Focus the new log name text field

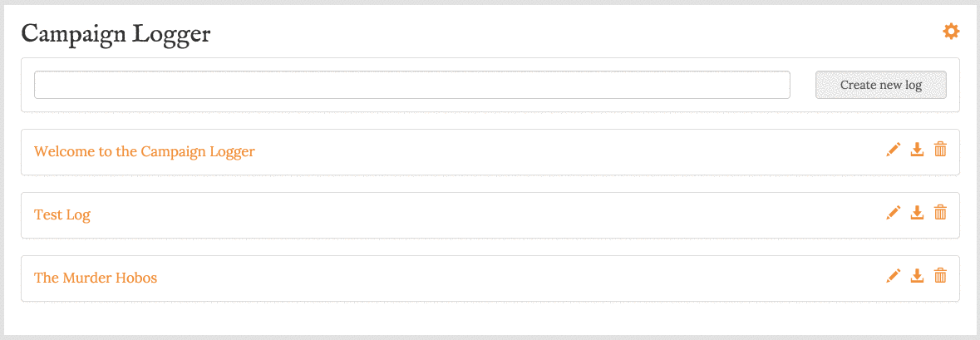[412, 85]
